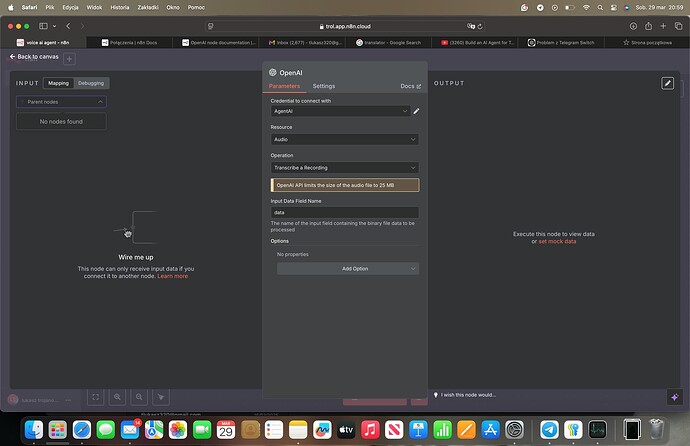Open Safari downloads button
This screenshot has width=690, height=446.
tap(633, 26)
